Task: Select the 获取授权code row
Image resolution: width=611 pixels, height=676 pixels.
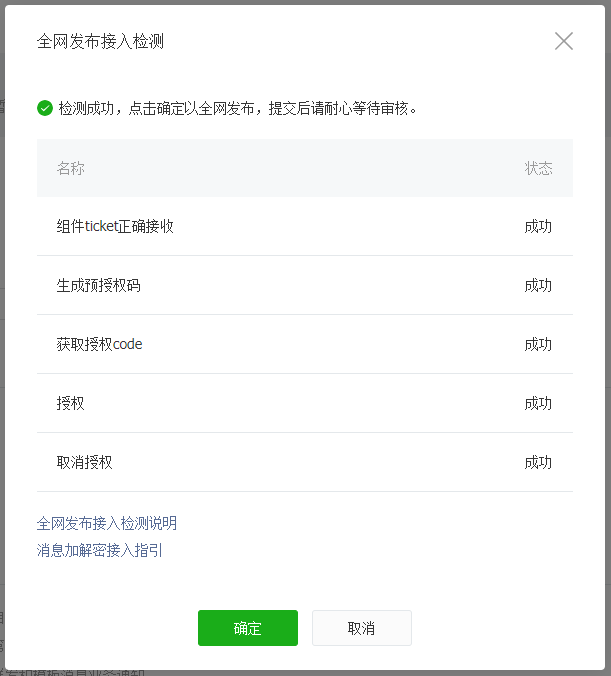Action: point(100,344)
